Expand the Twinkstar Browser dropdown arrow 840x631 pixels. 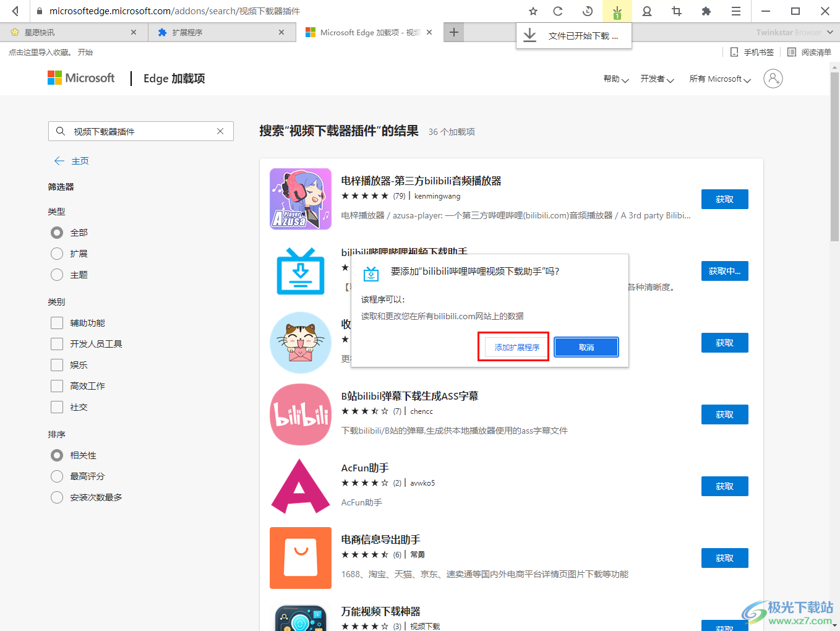point(829,32)
